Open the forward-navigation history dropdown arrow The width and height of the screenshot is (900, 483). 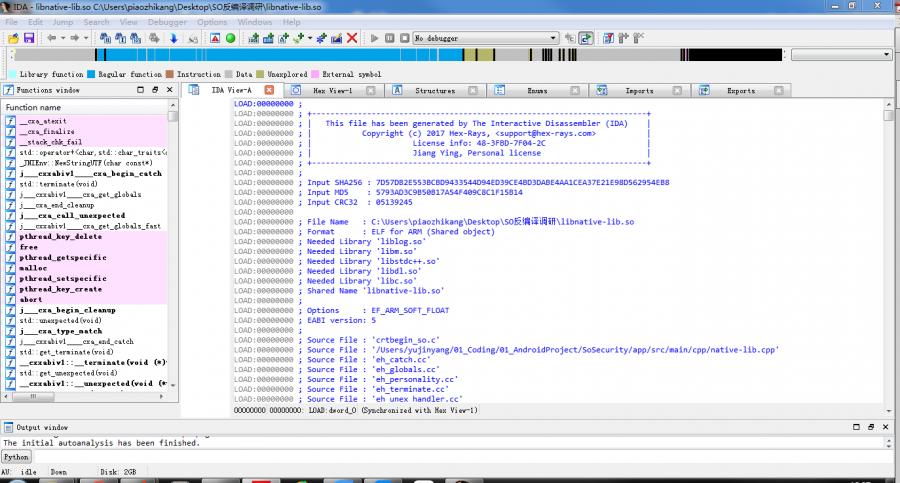click(86, 38)
